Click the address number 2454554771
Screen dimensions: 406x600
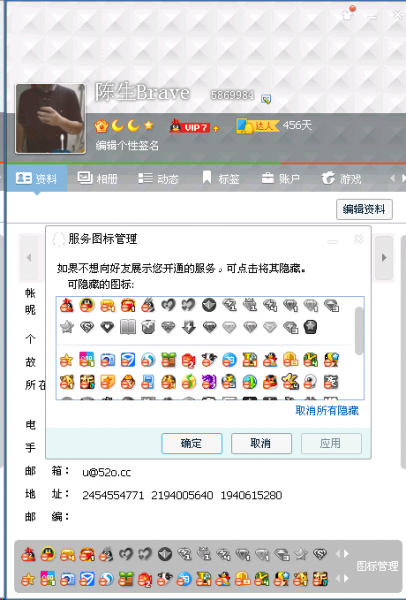[x=113, y=495]
